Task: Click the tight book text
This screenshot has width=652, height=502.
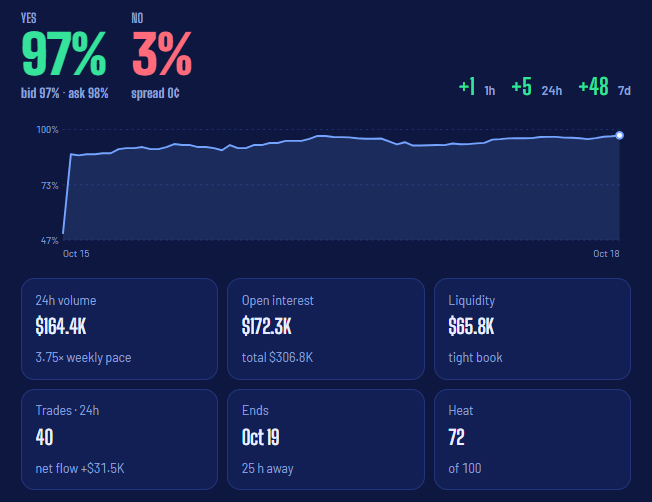Action: (475, 358)
